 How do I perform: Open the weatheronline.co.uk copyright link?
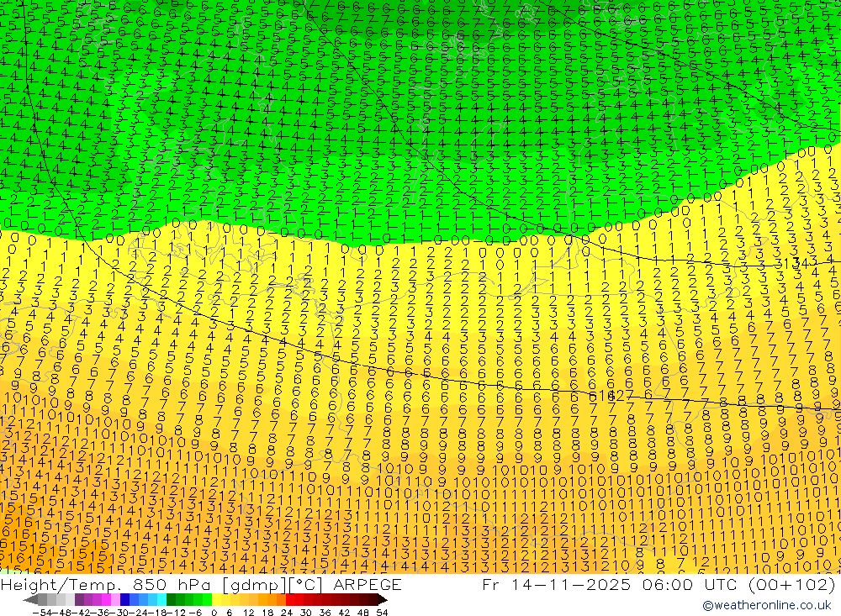[767, 605]
